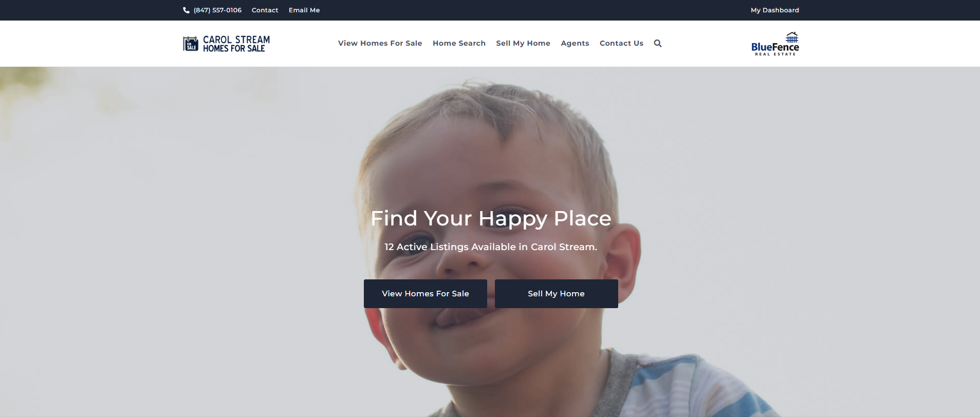Click the dark View Homes For Sale hero button
This screenshot has width=980, height=417.
pos(425,294)
